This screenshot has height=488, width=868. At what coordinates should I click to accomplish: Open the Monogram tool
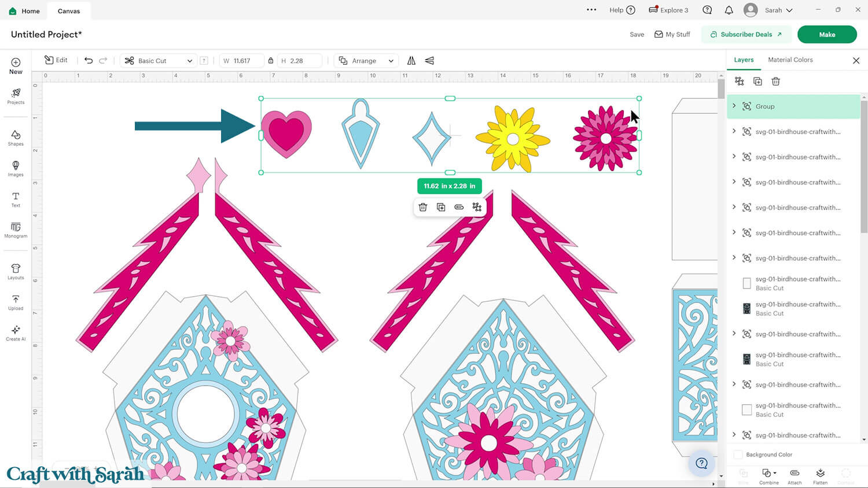click(16, 230)
